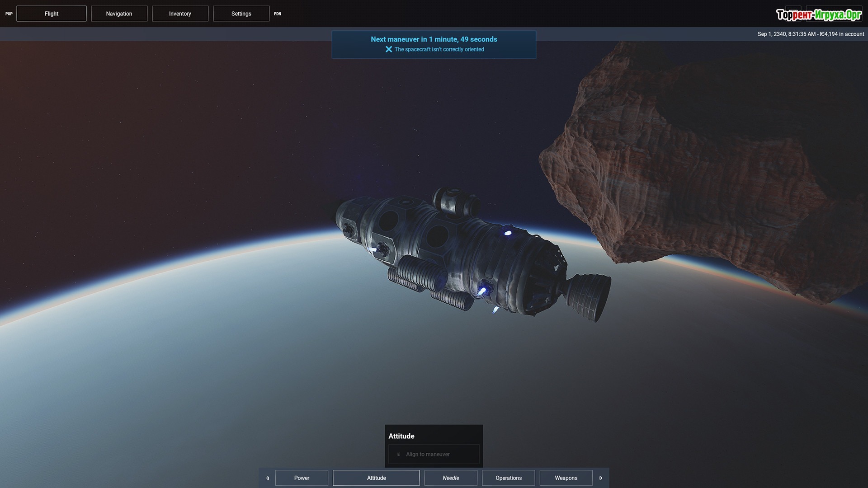Click the D key hint right of Weapons
868x488 pixels.
[600, 478]
